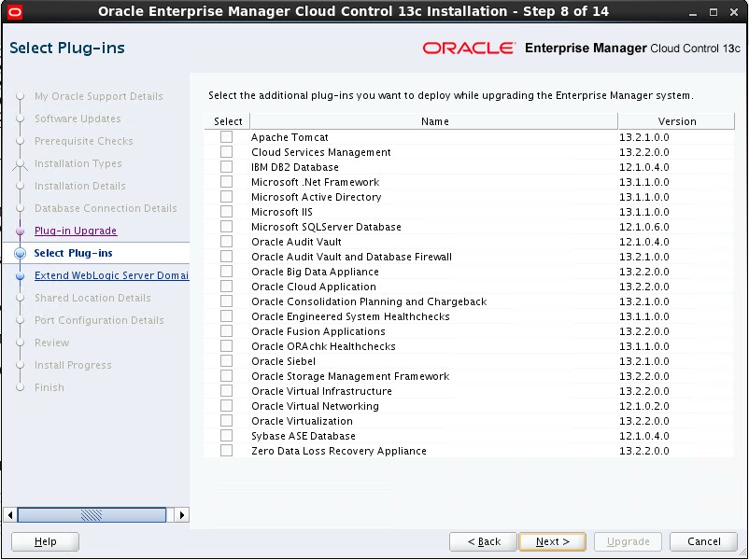Tick the Oracle ORAchk Healthchecks checkbox

[x=226, y=345]
